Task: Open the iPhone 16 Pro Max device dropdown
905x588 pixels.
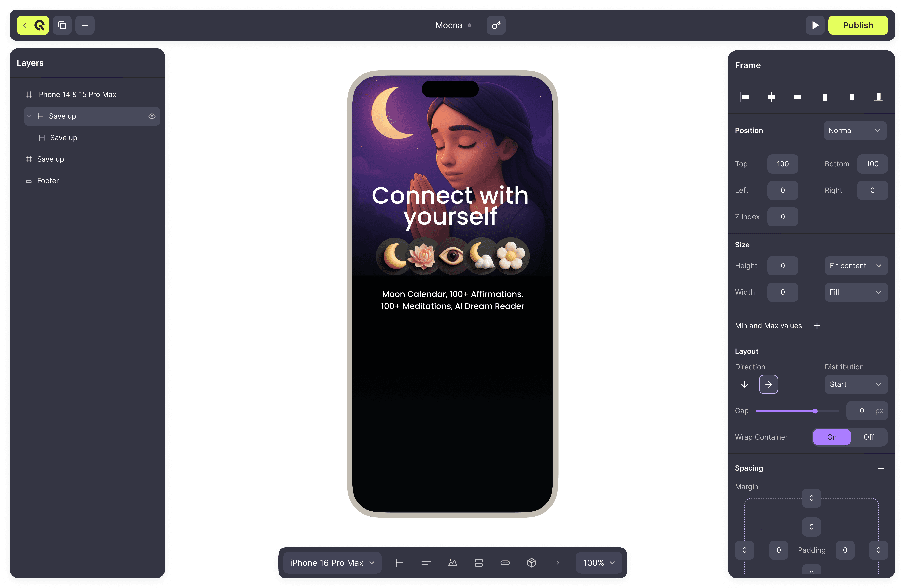Action: coord(332,563)
